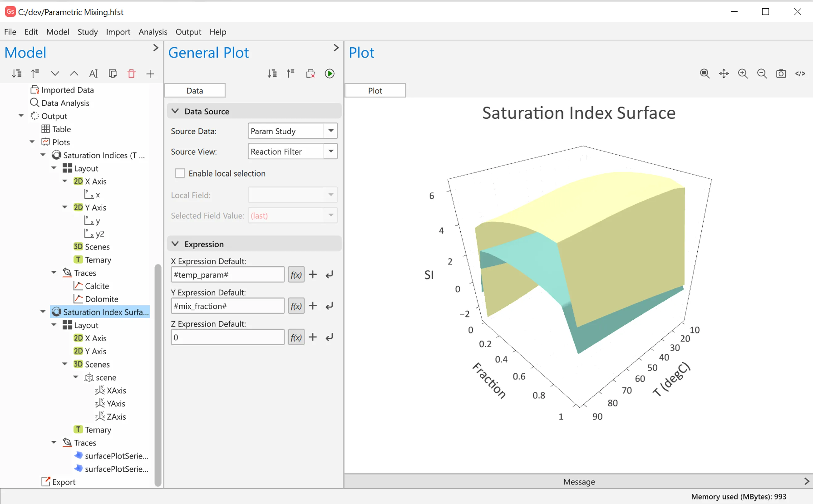
Task: Open the Source Data dropdown
Action: 331,131
